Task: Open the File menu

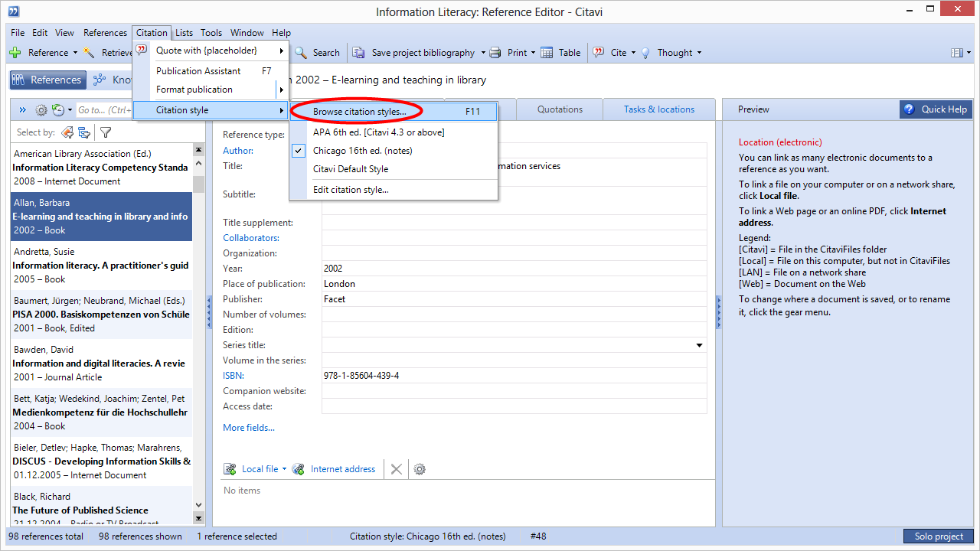Action: [18, 33]
